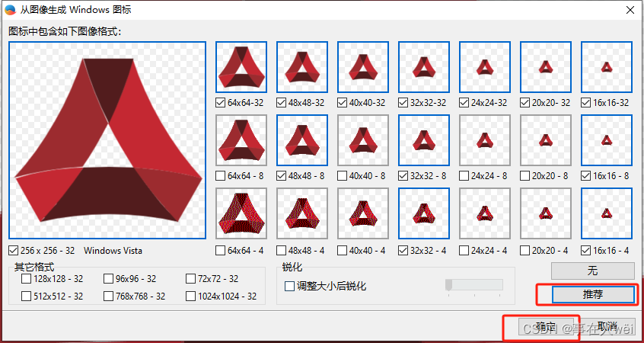Uncheck the 24x24-32 format checkbox
This screenshot has width=644, height=343.
pos(464,103)
